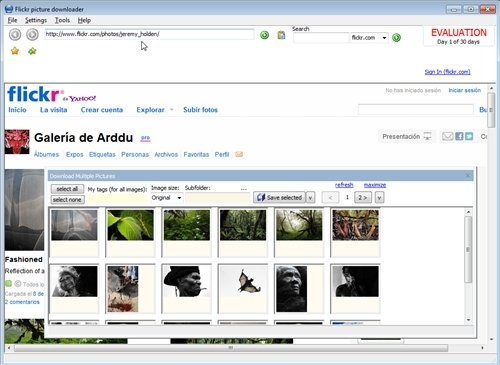Click the small mail icon after Perfil
Viewport: 500px width, 365px height.
pos(239,154)
